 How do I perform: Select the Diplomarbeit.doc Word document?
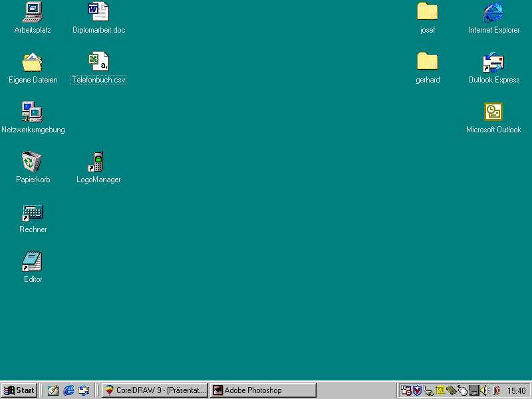click(x=98, y=13)
